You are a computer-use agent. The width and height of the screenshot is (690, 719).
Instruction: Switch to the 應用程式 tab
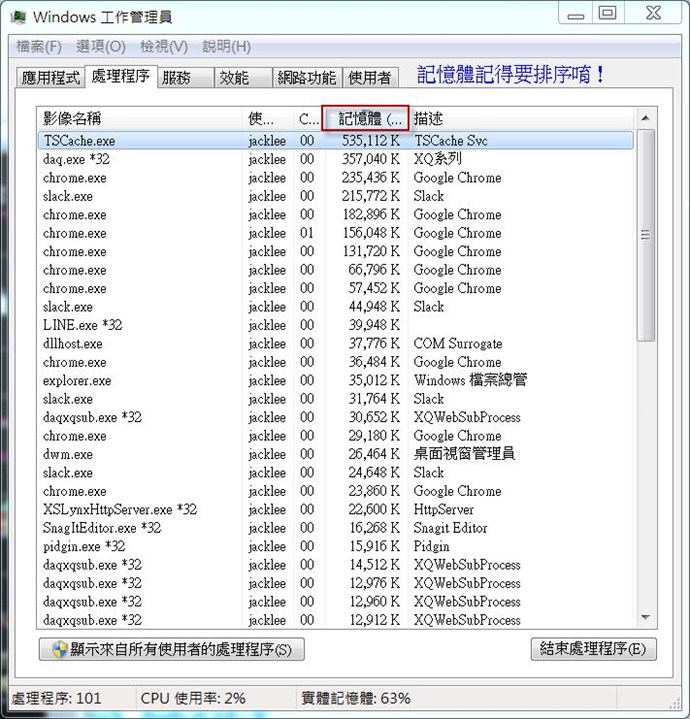pos(51,78)
